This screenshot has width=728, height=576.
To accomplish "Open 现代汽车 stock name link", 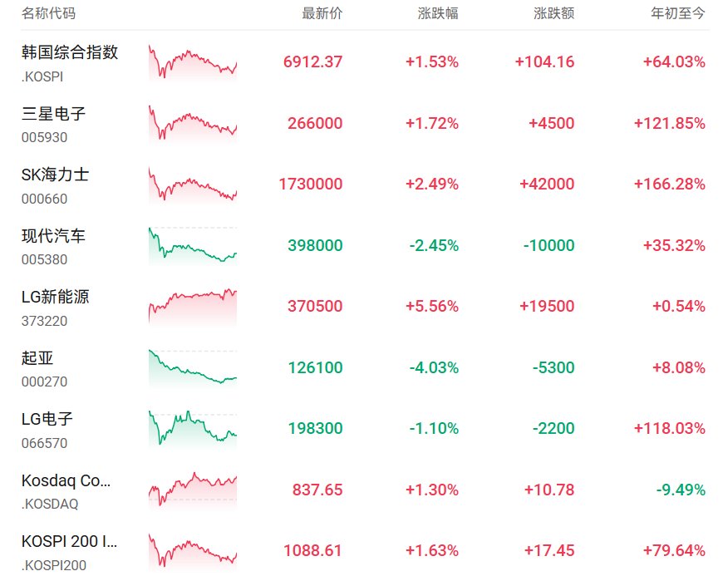I will click(53, 236).
